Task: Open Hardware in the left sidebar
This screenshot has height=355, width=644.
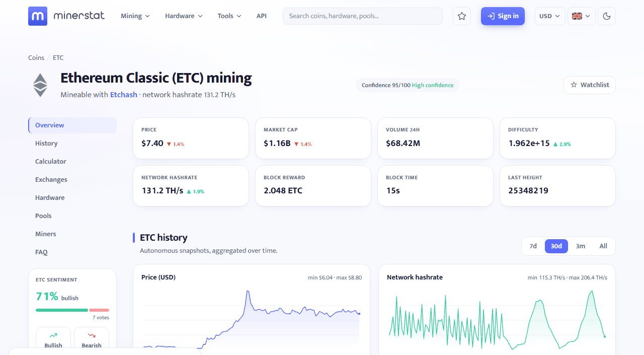Action: 72,198
